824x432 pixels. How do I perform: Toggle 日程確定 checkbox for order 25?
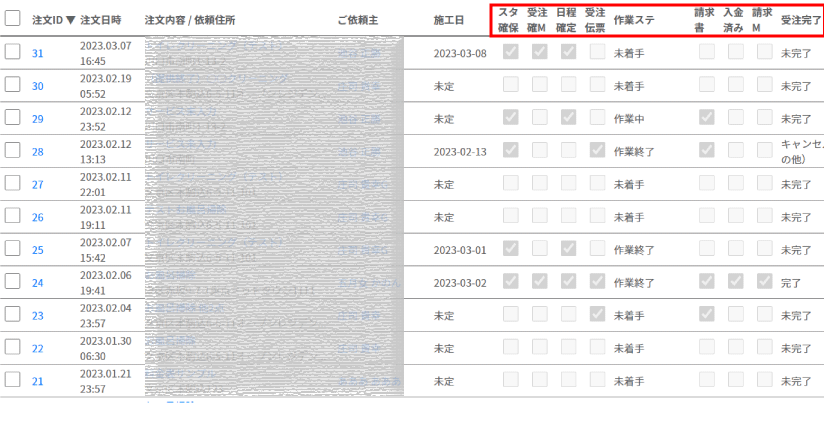coord(568,250)
